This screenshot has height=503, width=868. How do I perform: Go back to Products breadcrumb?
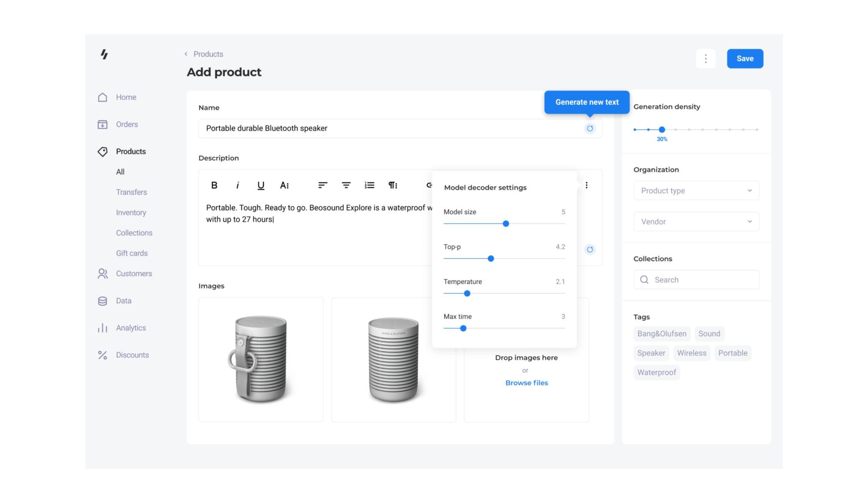click(x=208, y=54)
